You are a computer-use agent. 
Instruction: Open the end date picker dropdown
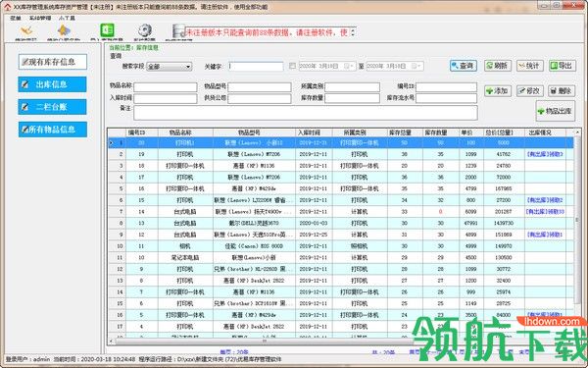point(416,66)
